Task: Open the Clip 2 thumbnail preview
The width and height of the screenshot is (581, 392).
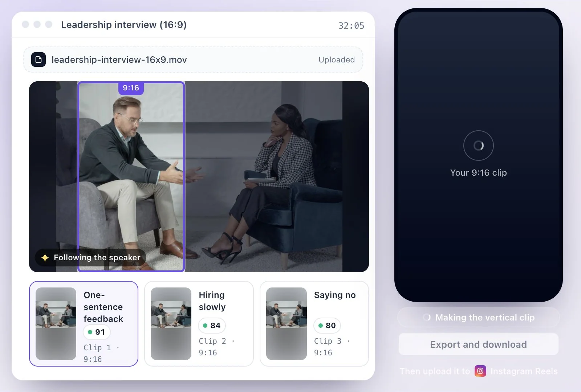Action: coord(171,324)
